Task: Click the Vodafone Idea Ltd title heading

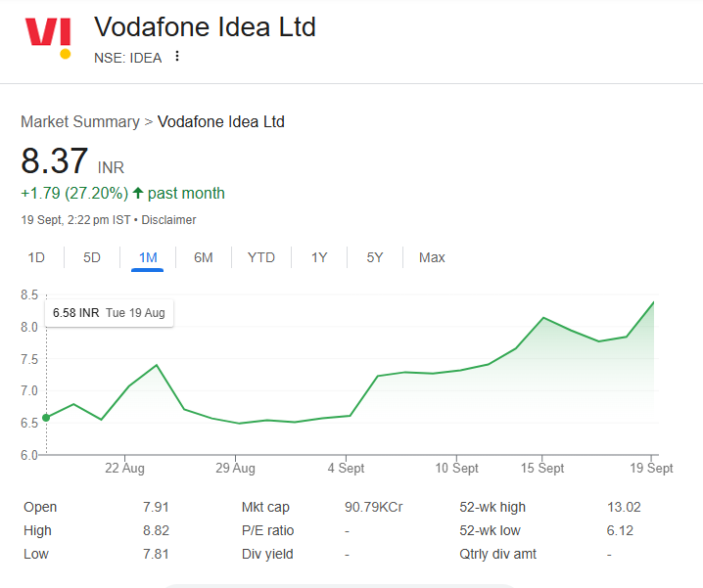Action: [x=205, y=26]
